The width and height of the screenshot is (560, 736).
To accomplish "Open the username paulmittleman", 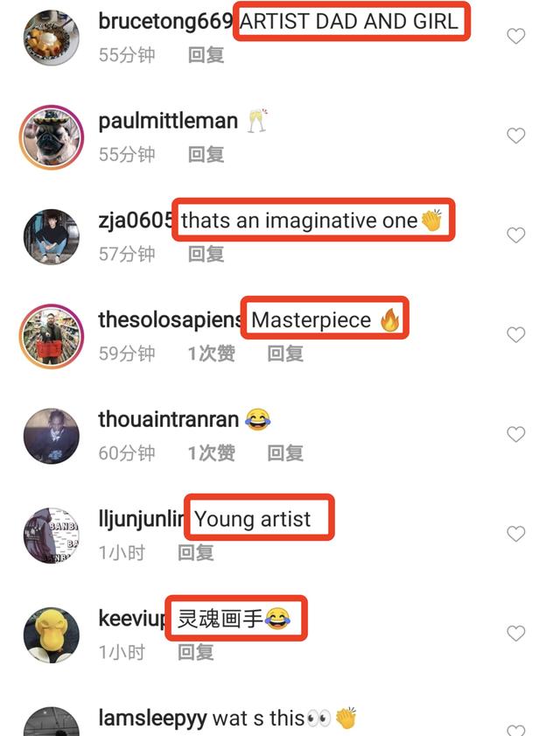I will point(168,122).
